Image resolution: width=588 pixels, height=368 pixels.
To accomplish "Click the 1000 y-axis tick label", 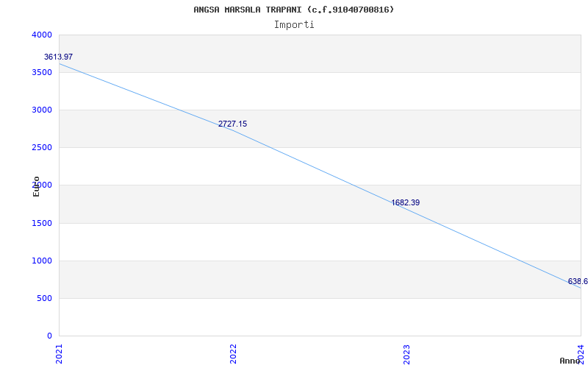I will (x=42, y=261).
